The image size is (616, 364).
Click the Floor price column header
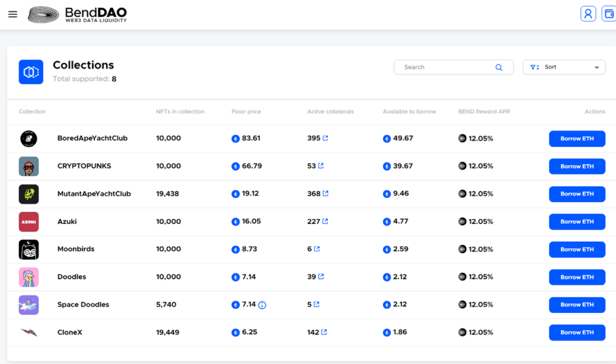[x=246, y=112]
